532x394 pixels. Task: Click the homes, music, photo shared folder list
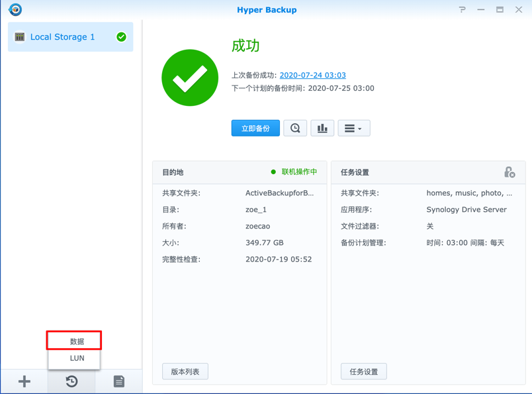(469, 193)
